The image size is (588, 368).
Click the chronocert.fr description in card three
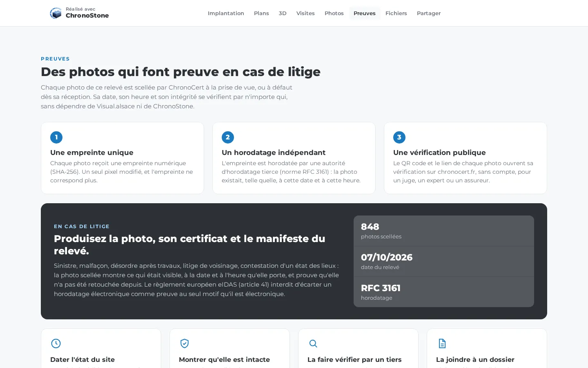(x=463, y=172)
